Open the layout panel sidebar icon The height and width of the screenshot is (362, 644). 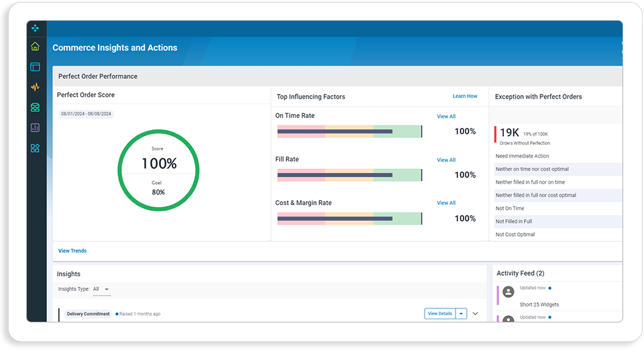(x=36, y=67)
